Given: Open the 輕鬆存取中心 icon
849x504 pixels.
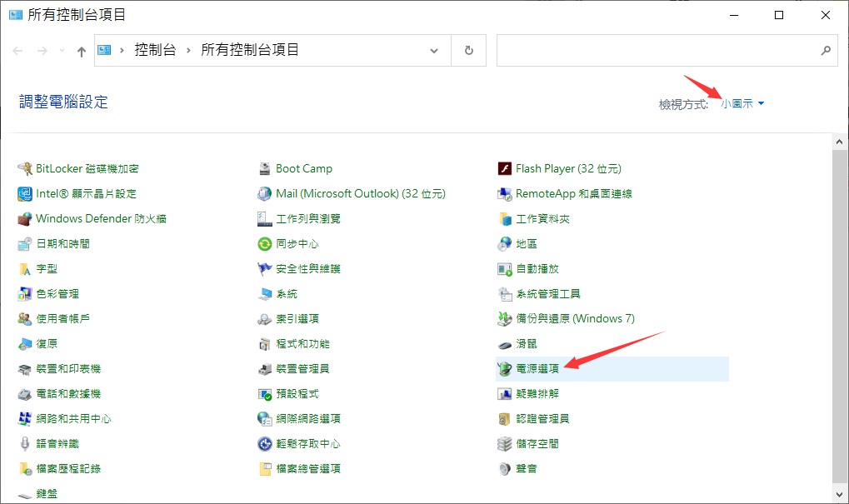Looking at the screenshot, I should [265, 444].
